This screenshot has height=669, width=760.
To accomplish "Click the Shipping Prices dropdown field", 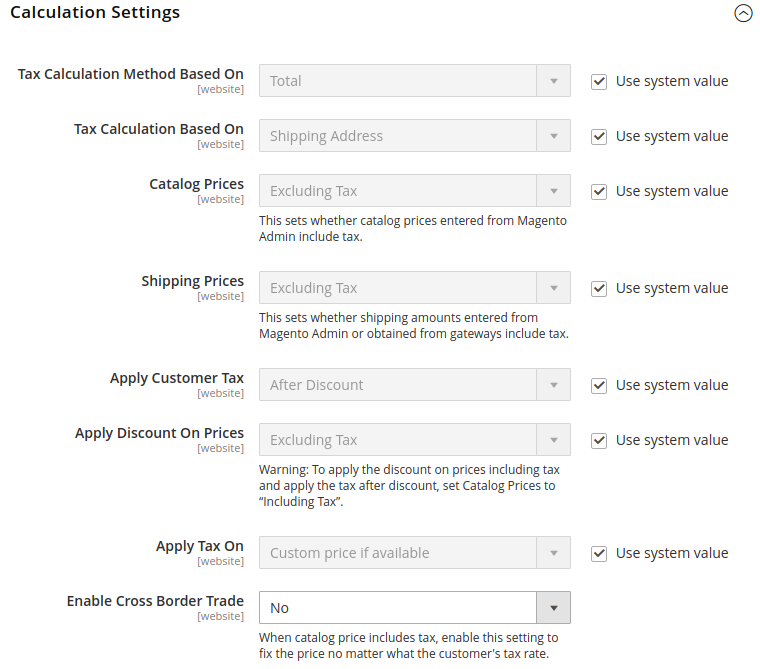I will [398, 288].
